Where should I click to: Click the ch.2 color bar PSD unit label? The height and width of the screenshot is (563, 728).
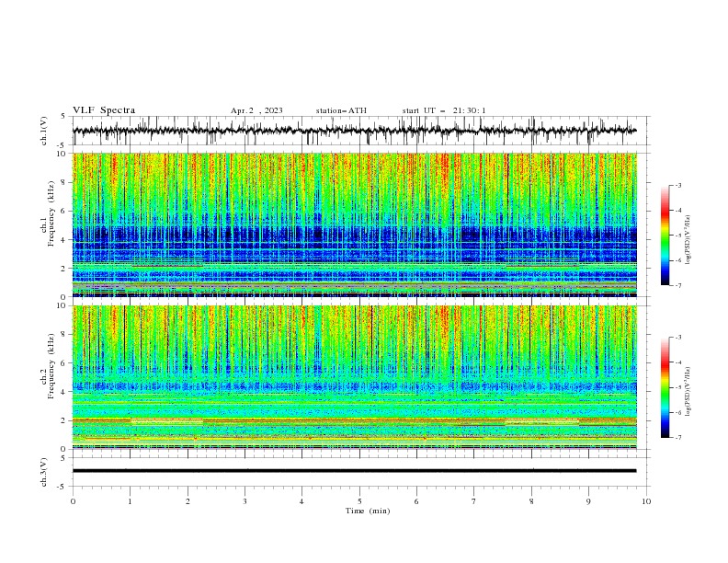click(x=688, y=391)
